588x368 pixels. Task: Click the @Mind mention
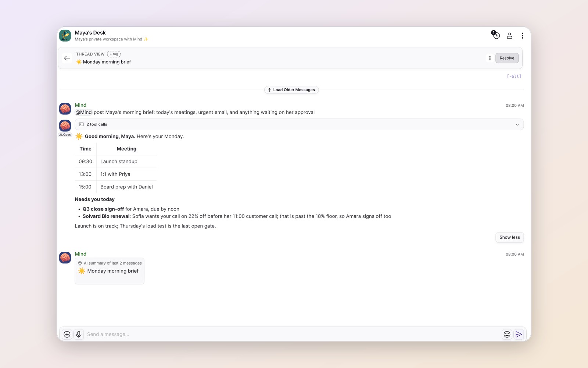coord(83,112)
